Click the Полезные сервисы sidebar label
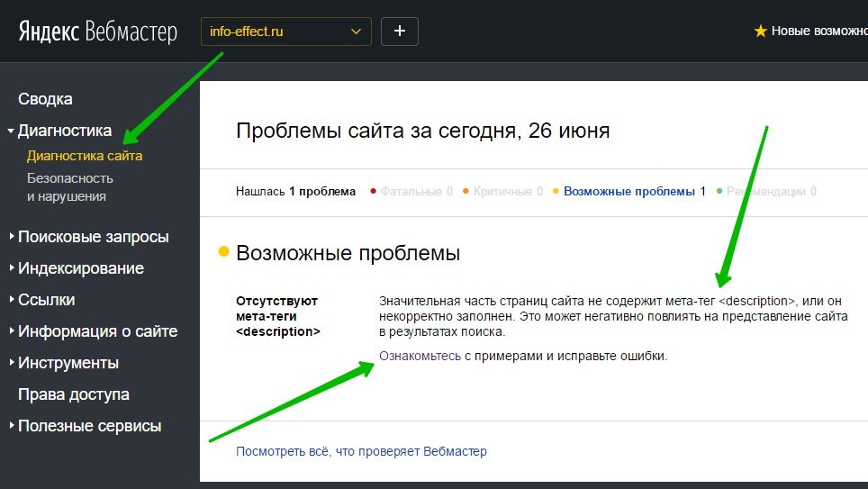 point(90,427)
